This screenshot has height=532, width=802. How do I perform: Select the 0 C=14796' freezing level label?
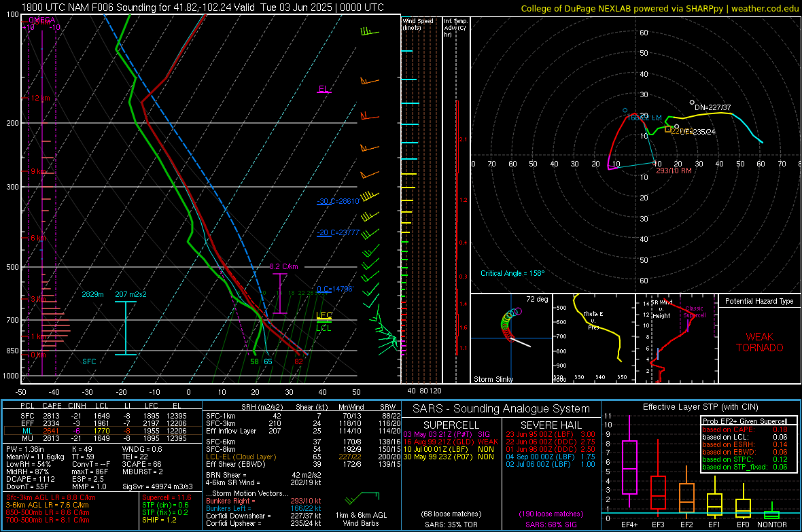click(x=335, y=289)
